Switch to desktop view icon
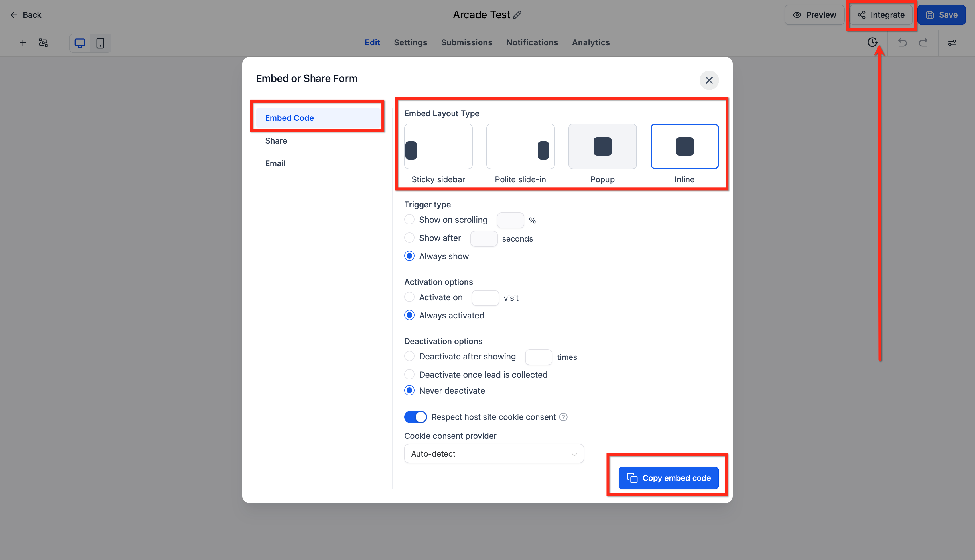 [x=80, y=43]
